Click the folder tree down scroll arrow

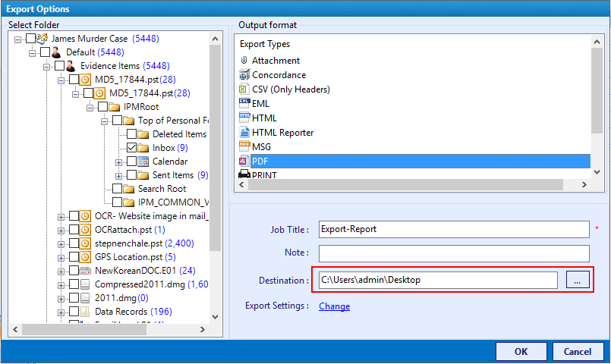tap(215, 317)
